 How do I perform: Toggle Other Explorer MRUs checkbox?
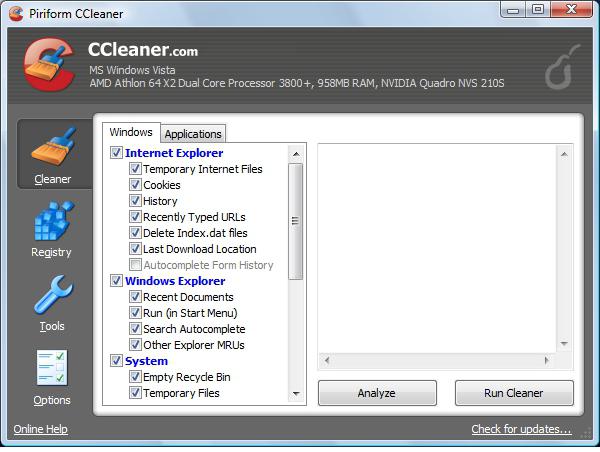135,345
